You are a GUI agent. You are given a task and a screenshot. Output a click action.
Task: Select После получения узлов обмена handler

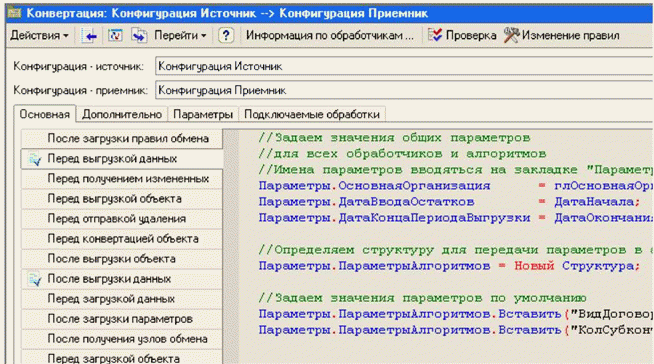(x=122, y=339)
